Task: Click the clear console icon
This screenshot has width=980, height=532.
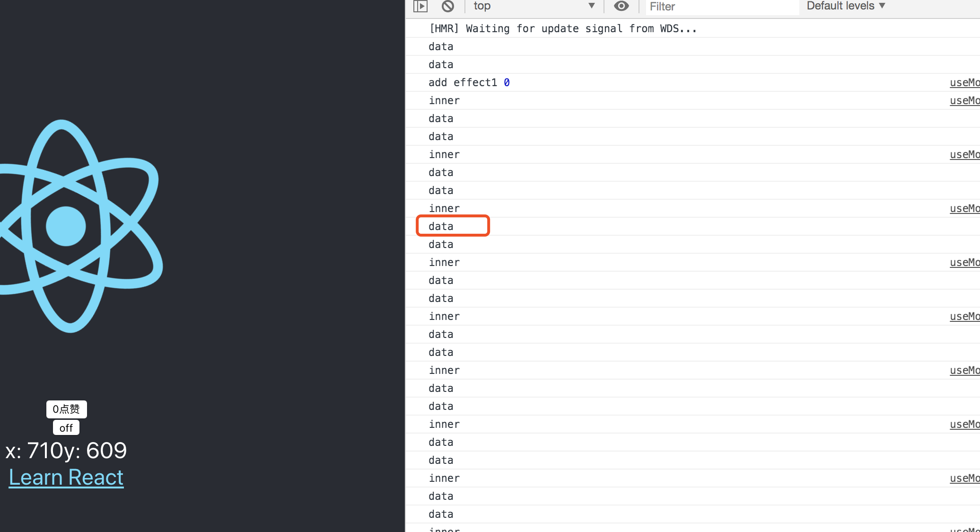Action: pyautogui.click(x=448, y=6)
